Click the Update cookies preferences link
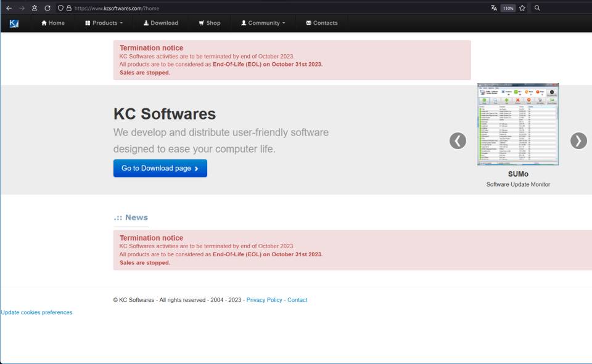Screen dimensions: 592x364 point(36,312)
